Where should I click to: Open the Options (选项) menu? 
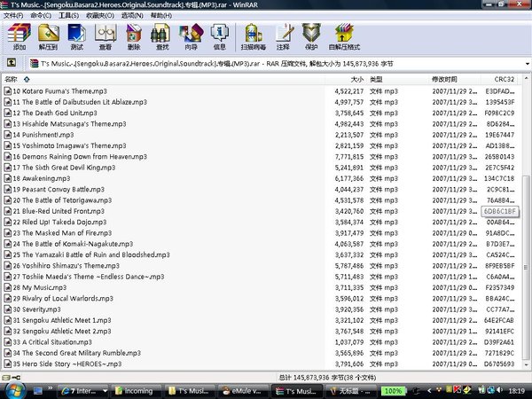[x=132, y=16]
